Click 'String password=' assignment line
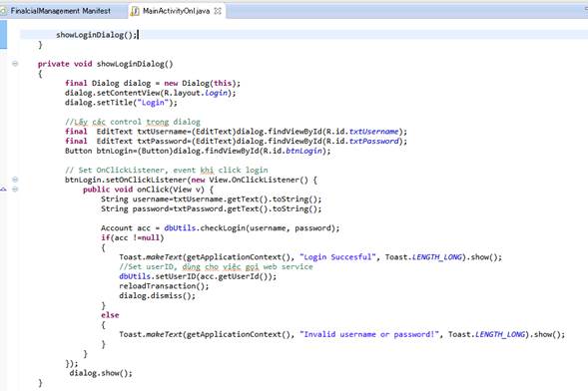This screenshot has width=588, height=391. (x=211, y=209)
